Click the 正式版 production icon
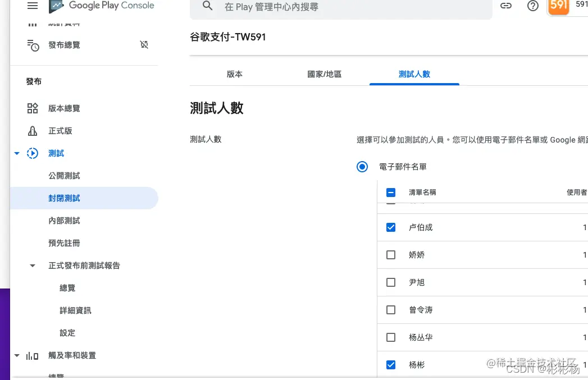This screenshot has width=588, height=380. click(33, 131)
